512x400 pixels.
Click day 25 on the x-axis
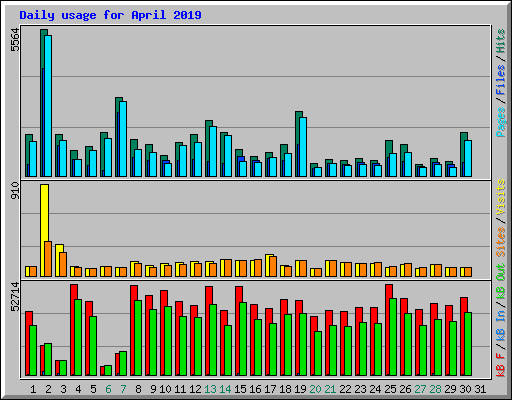tap(390, 389)
